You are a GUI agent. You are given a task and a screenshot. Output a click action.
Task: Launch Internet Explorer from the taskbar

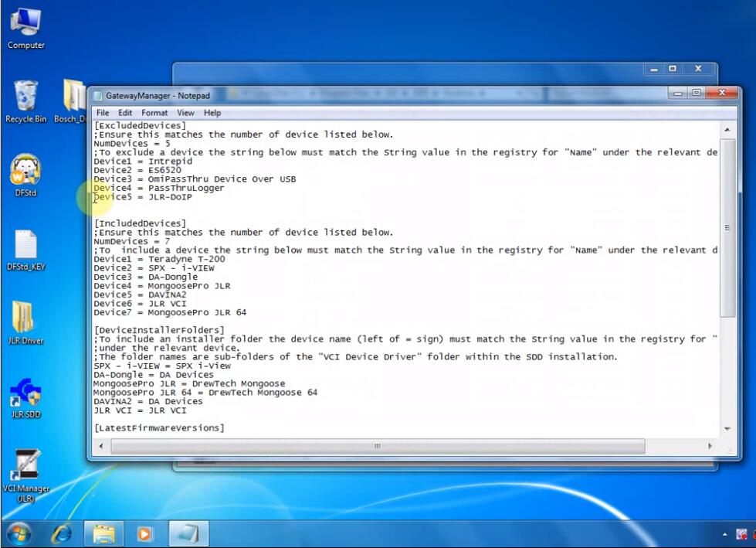click(x=63, y=534)
